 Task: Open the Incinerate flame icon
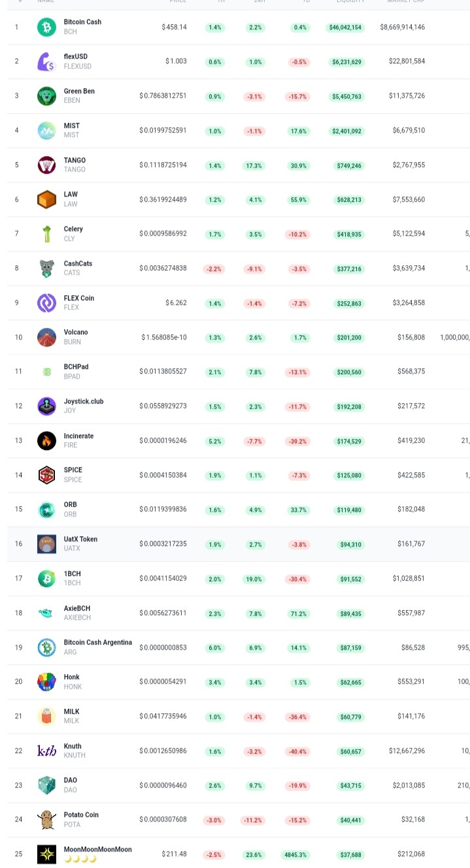click(x=46, y=441)
